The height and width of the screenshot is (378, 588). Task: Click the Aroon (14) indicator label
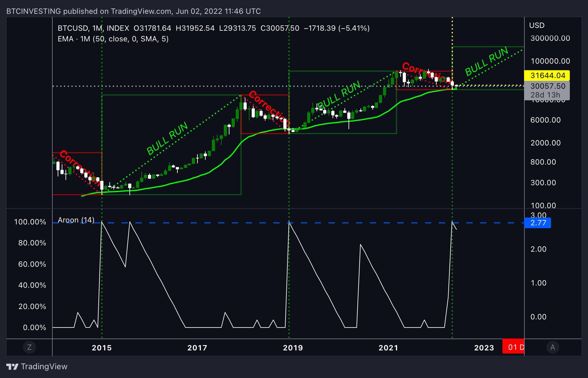[76, 220]
